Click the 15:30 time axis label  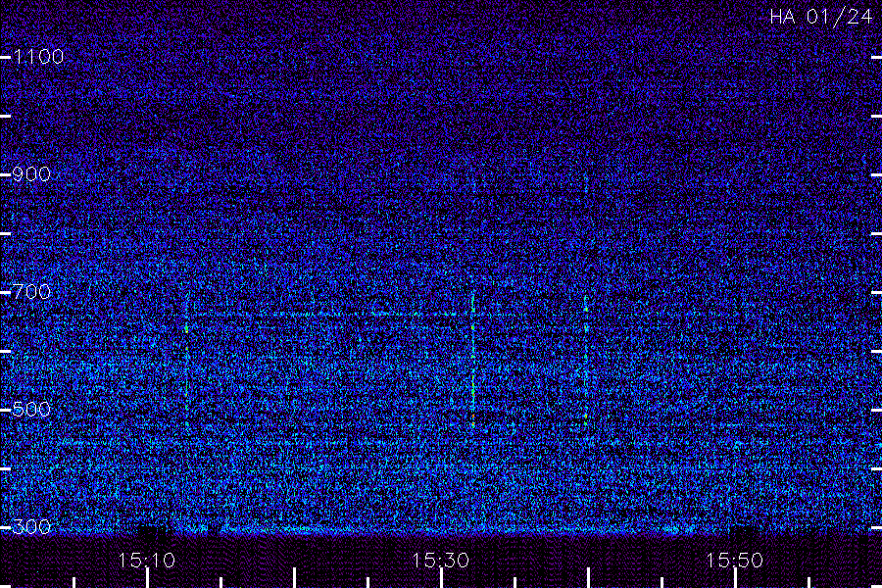point(440,561)
